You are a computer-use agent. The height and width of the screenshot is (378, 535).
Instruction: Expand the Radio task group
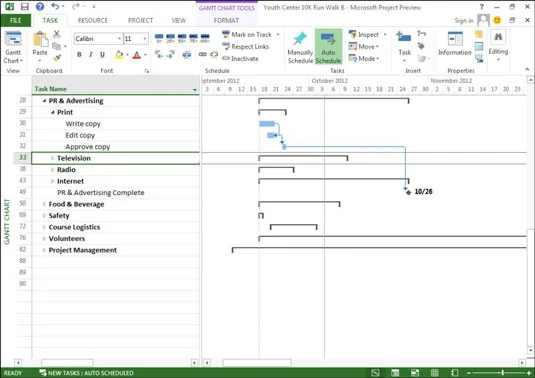[53, 170]
